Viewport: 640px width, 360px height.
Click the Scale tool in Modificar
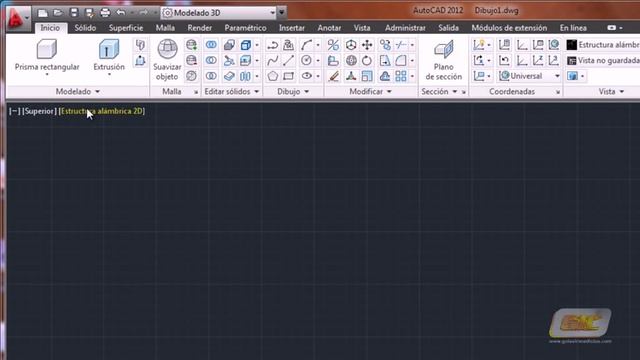(367, 76)
